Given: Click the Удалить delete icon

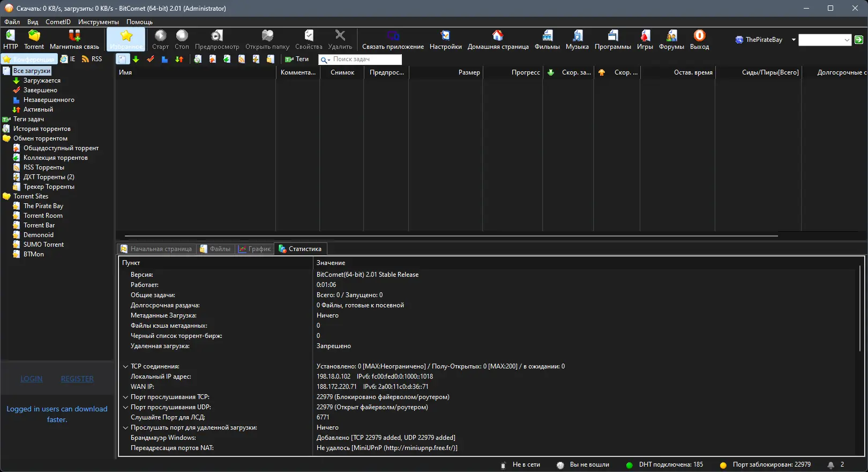Looking at the screenshot, I should pyautogui.click(x=340, y=39).
